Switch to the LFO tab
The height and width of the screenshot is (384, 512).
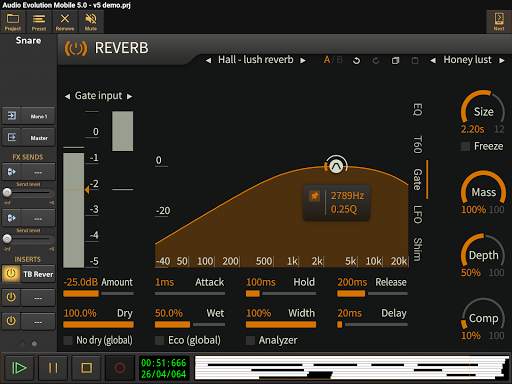[x=418, y=214]
